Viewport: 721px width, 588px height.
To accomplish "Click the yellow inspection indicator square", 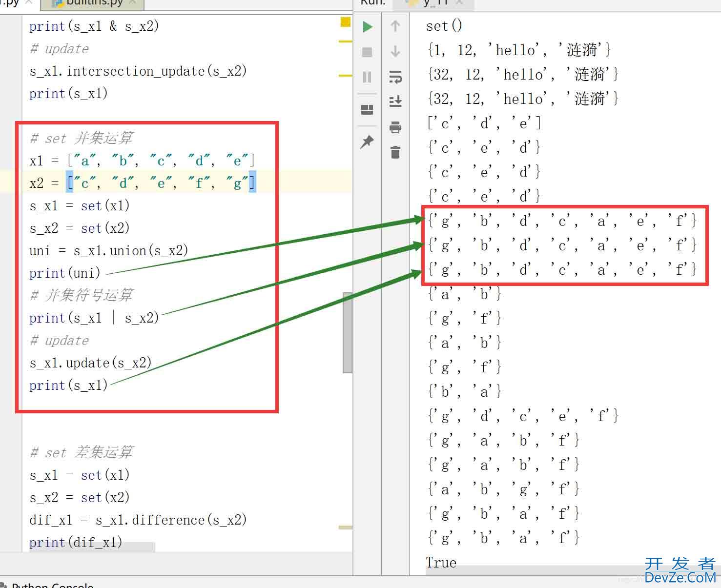I will [x=346, y=22].
